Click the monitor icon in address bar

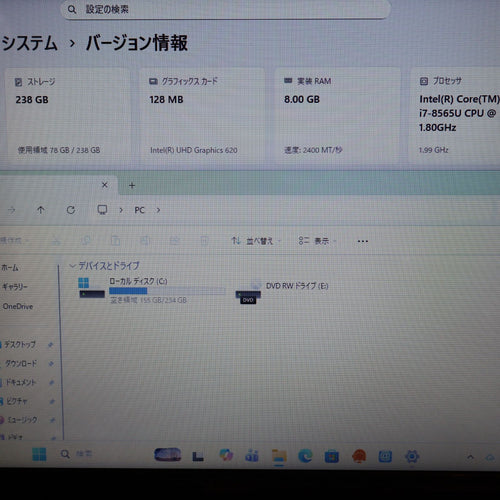pos(102,210)
